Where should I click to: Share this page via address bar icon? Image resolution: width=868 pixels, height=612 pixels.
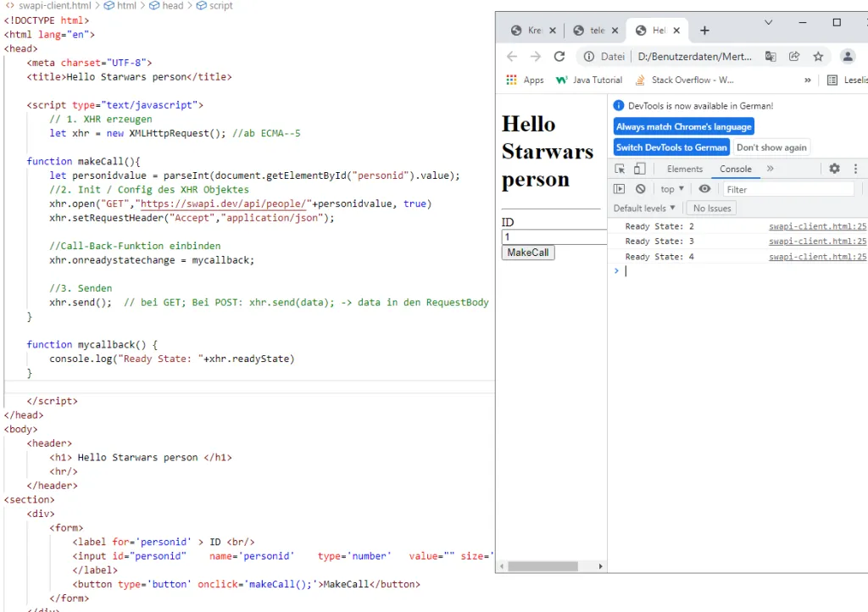[x=794, y=57]
